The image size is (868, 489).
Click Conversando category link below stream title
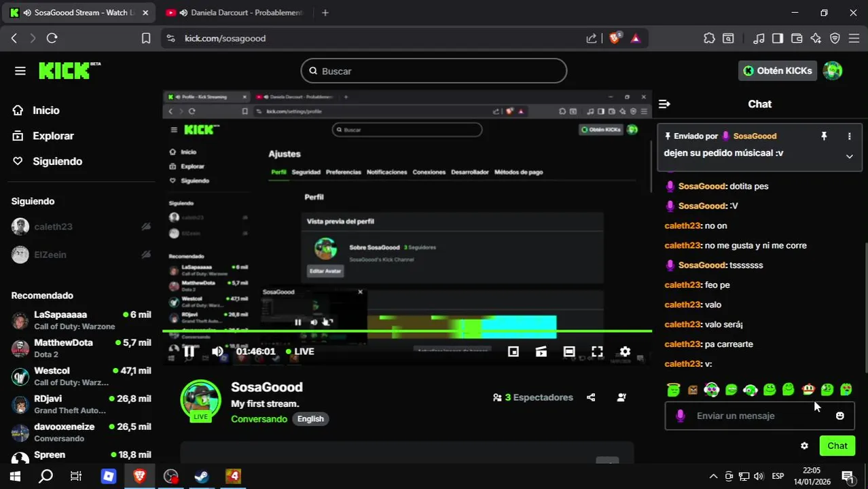point(259,419)
